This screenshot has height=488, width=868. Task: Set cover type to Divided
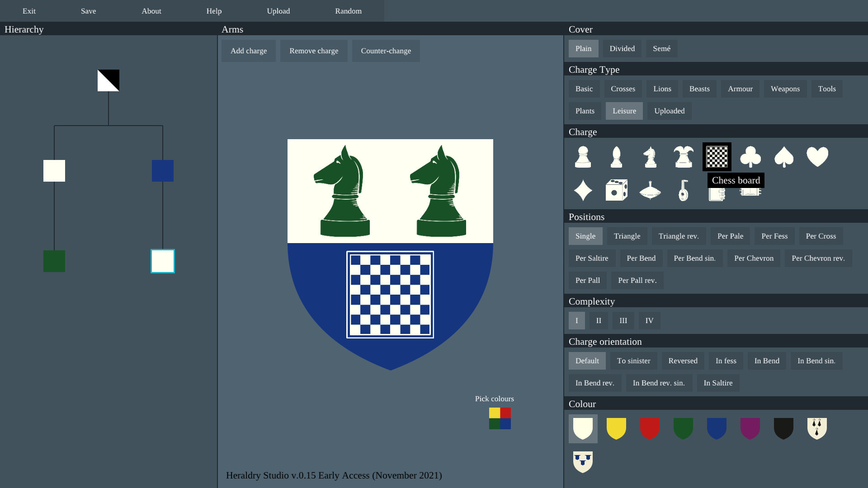[x=622, y=48]
